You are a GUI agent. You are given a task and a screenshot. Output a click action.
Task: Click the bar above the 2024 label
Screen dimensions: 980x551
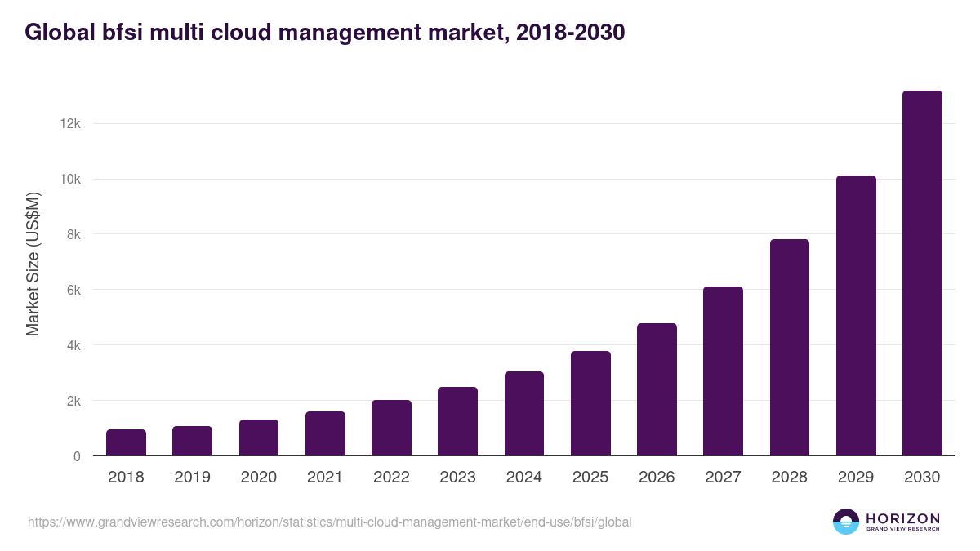[x=524, y=412]
